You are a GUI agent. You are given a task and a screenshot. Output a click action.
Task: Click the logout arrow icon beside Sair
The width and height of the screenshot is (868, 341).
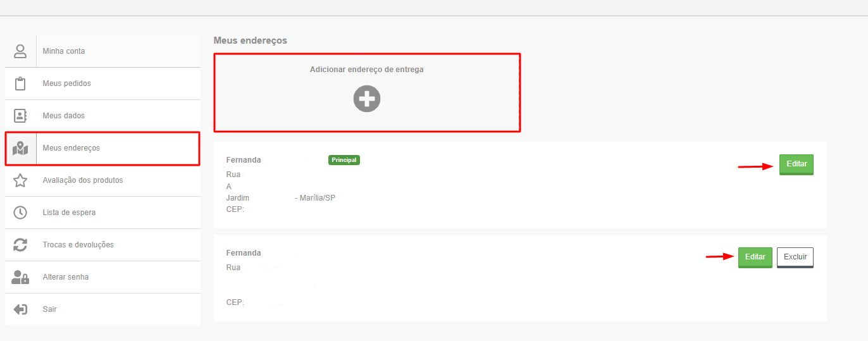pos(20,309)
